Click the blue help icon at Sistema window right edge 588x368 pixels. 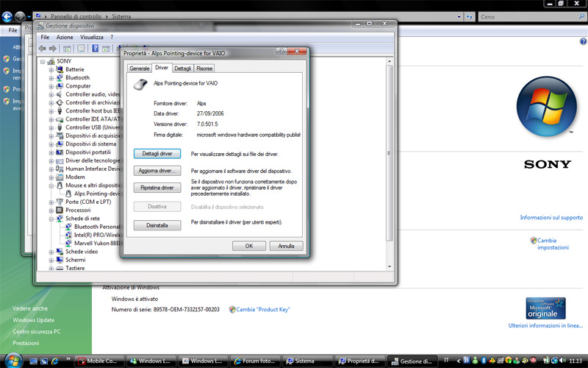pos(583,42)
